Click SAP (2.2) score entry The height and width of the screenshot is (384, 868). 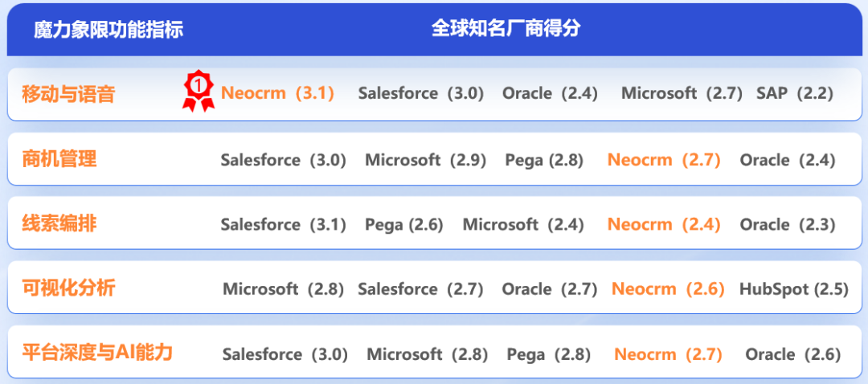point(795,93)
